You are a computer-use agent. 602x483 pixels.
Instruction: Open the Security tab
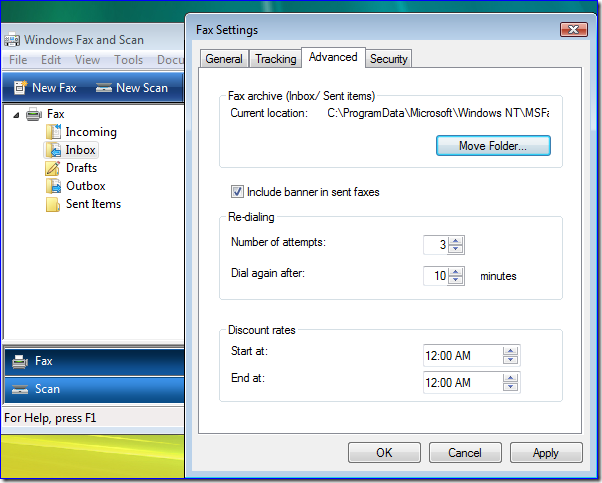[x=389, y=59]
